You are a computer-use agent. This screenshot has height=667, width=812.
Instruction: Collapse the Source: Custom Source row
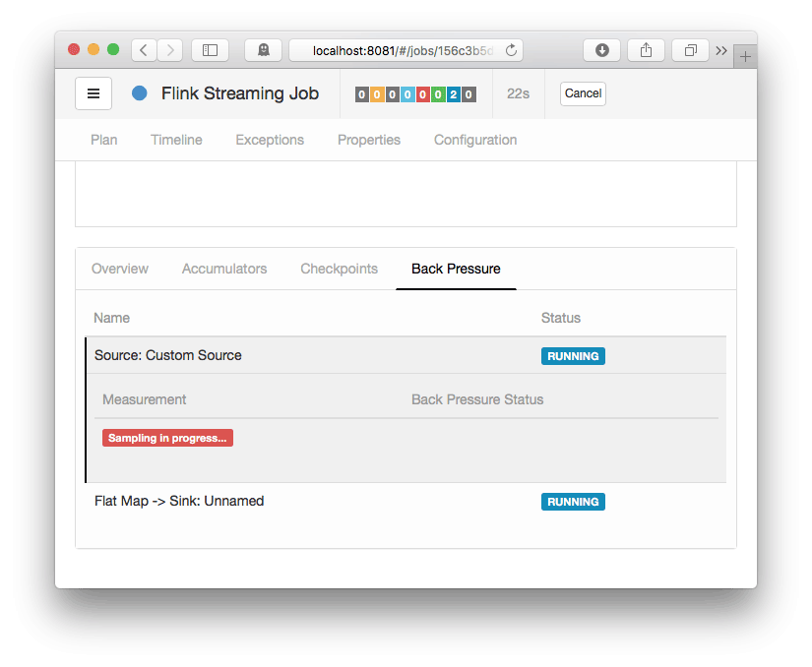[168, 355]
